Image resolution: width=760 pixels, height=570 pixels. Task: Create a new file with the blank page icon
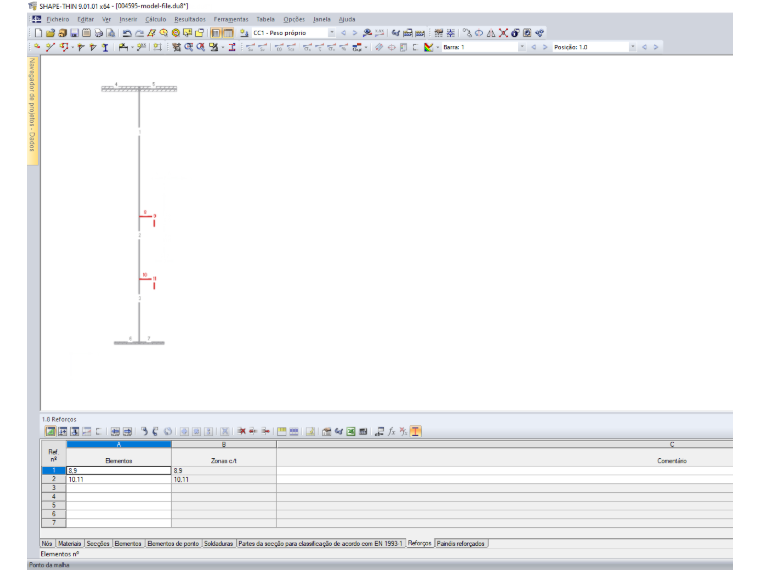[x=38, y=33]
